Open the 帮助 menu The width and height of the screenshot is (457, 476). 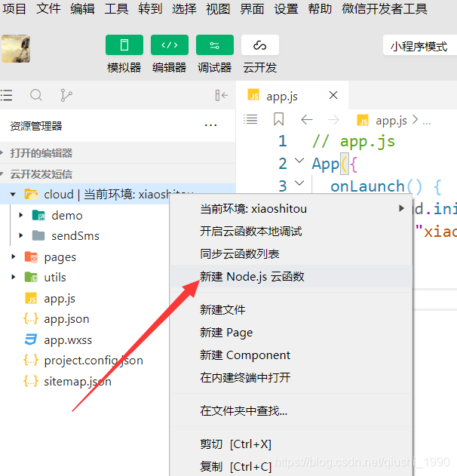320,8
